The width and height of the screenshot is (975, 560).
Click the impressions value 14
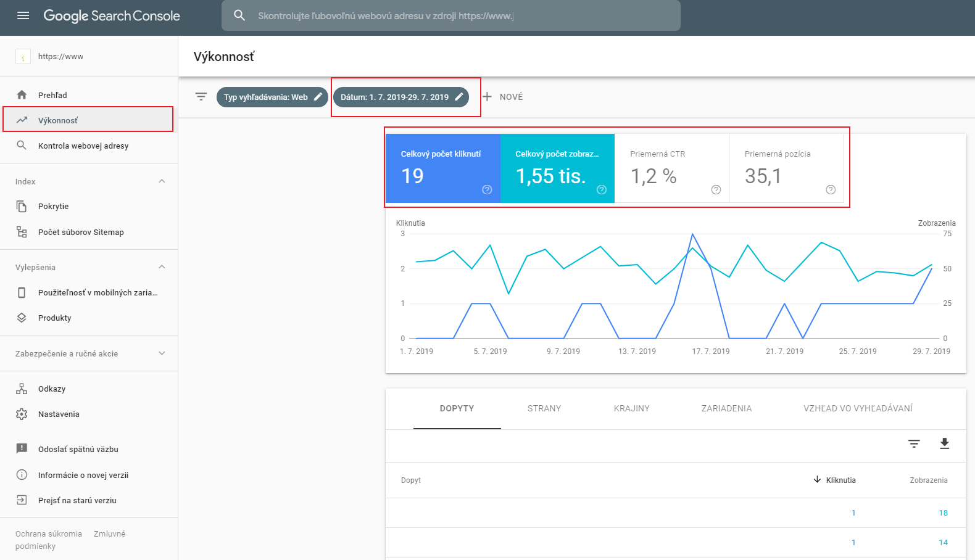[943, 543]
